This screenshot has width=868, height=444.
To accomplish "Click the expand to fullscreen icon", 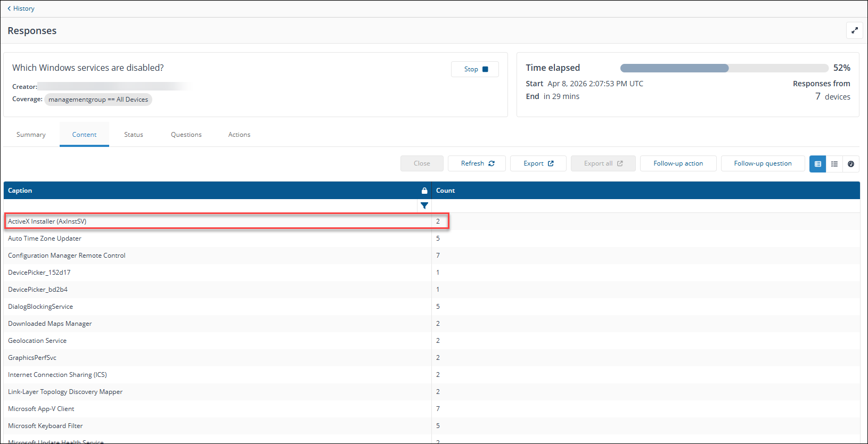I will (854, 30).
